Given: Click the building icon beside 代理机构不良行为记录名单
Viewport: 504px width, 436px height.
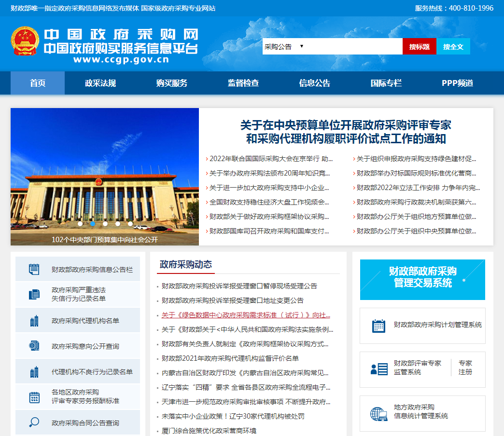Looking at the screenshot, I should tap(34, 372).
